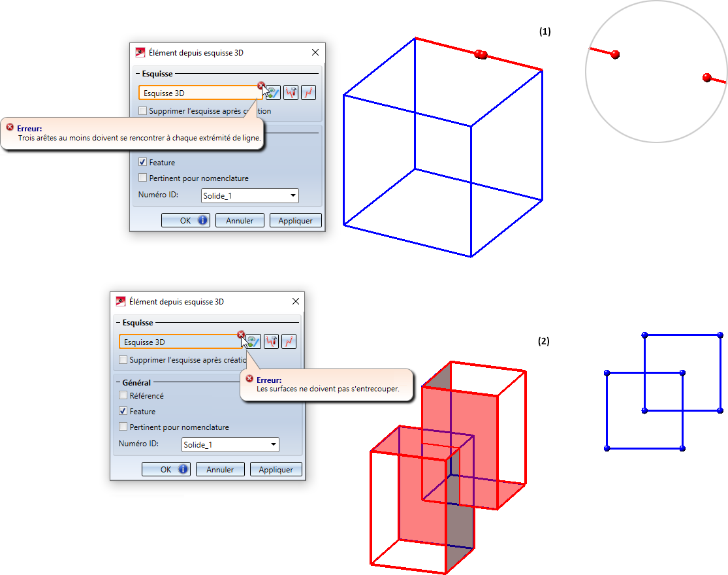This screenshot has width=728, height=575.
Task: Uncheck Feature in the lower dialog
Action: [x=123, y=411]
